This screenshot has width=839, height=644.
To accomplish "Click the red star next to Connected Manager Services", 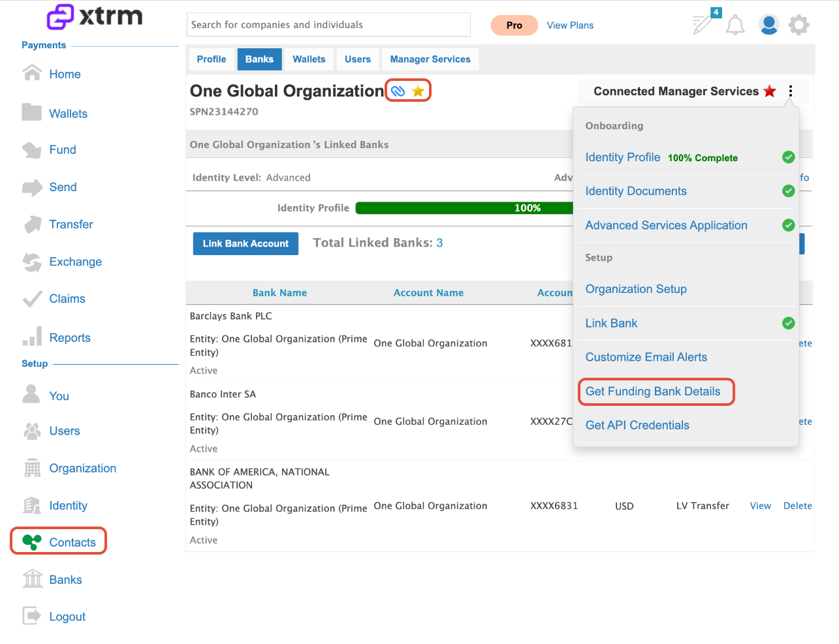I will [770, 91].
